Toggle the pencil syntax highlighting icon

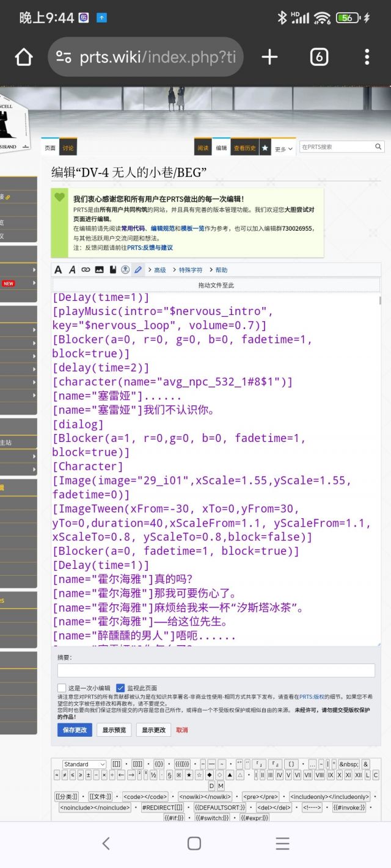point(138,270)
